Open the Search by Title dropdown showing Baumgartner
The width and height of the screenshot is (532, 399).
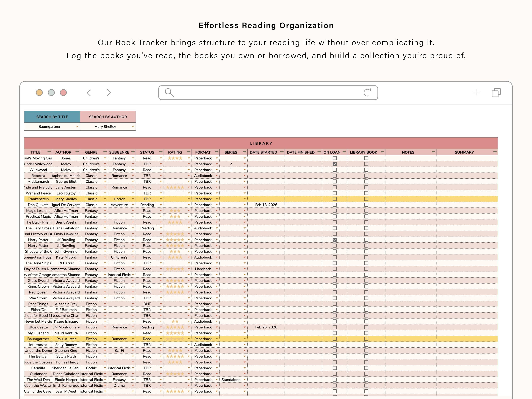77,126
